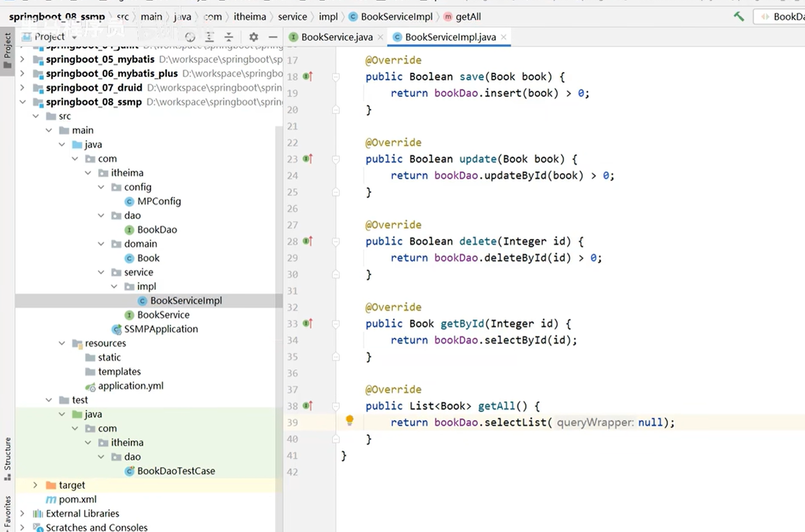805x532 pixels.
Task: Toggle the Favorites tool window sidebar button
Action: [x=7, y=512]
